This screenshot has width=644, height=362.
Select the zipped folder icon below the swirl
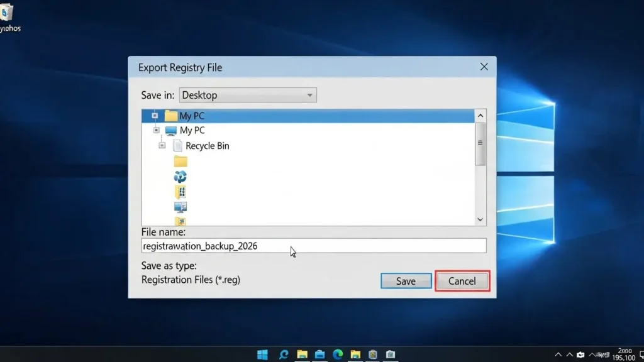point(180,192)
